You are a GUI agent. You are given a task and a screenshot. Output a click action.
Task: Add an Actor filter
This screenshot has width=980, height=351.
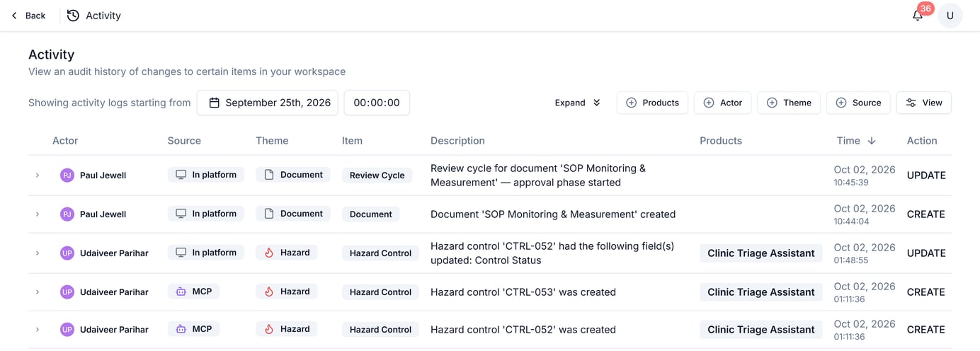pos(722,103)
